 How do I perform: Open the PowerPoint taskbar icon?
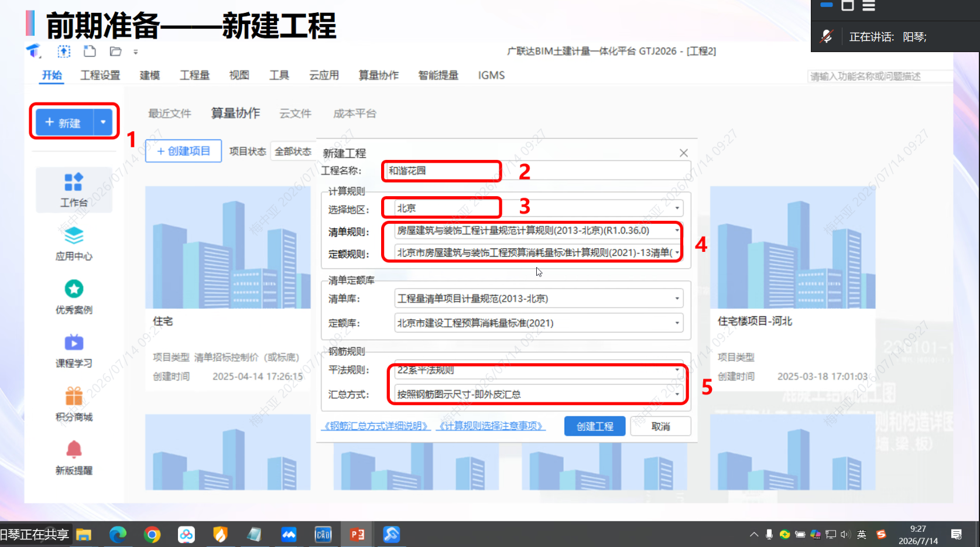[x=357, y=534]
